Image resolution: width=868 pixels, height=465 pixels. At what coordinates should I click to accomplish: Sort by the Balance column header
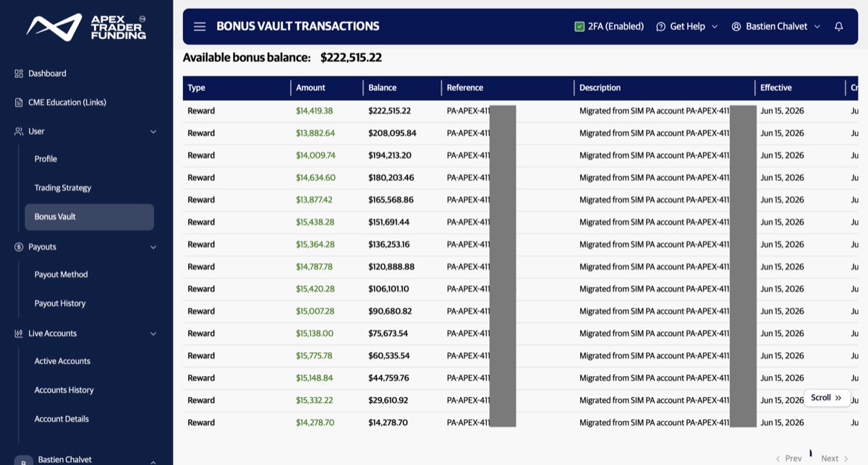[x=382, y=88]
